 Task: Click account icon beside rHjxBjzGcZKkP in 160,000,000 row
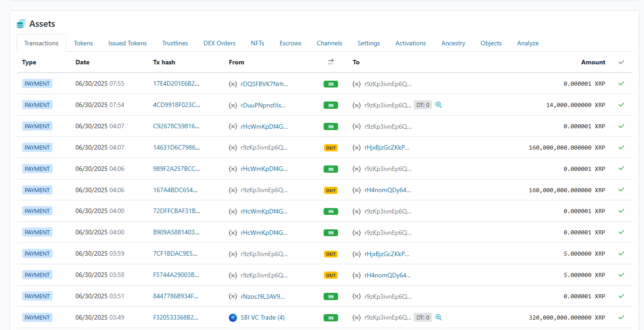coord(357,148)
